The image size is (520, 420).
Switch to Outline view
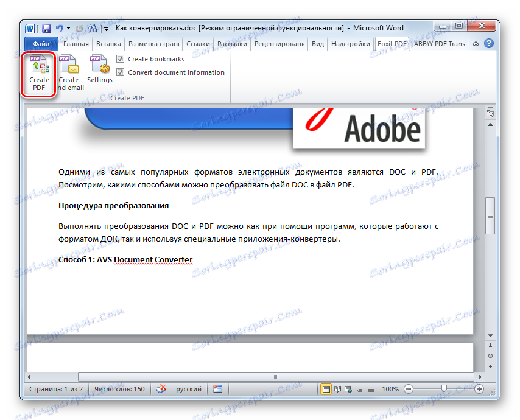pyautogui.click(x=359, y=389)
